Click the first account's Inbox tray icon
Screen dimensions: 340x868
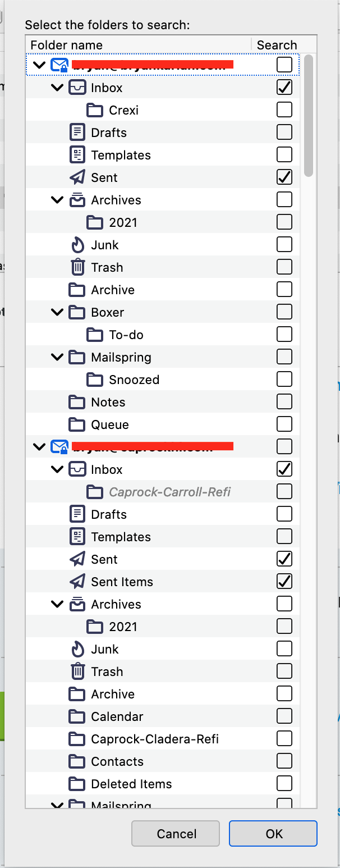point(77,88)
